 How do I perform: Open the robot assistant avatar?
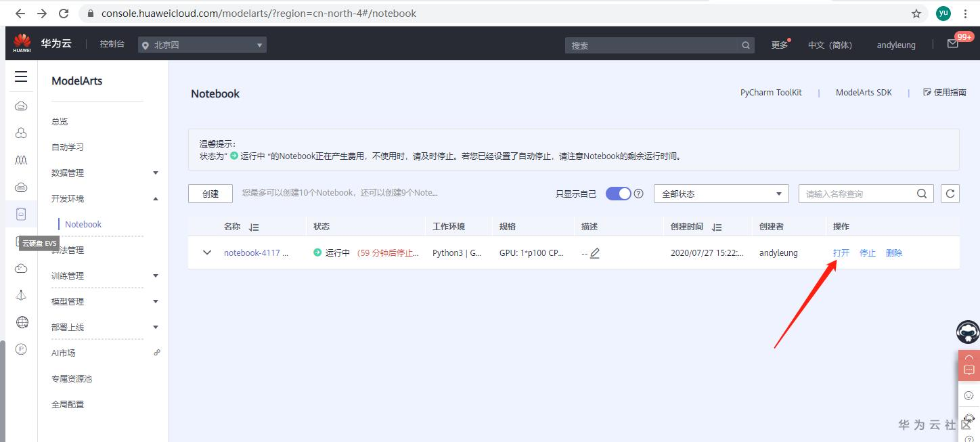[x=968, y=332]
